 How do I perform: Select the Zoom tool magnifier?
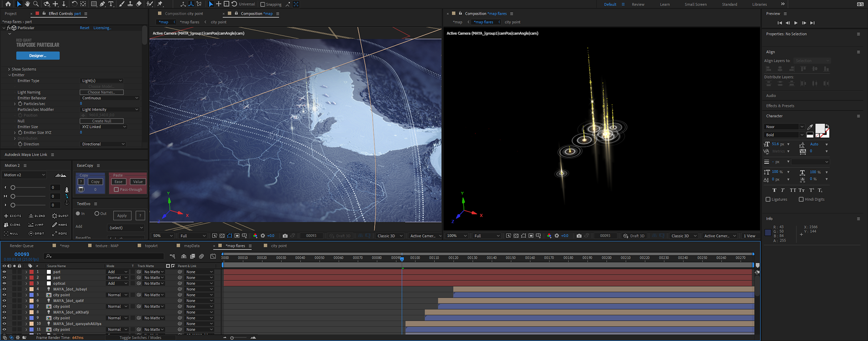pos(36,4)
